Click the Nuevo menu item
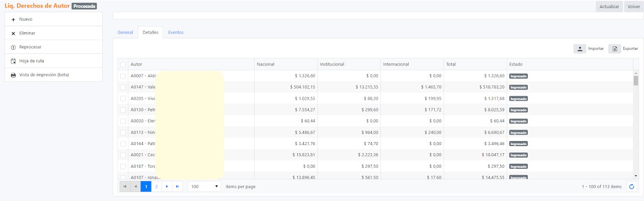The height and width of the screenshot is (201, 644). click(x=53, y=19)
